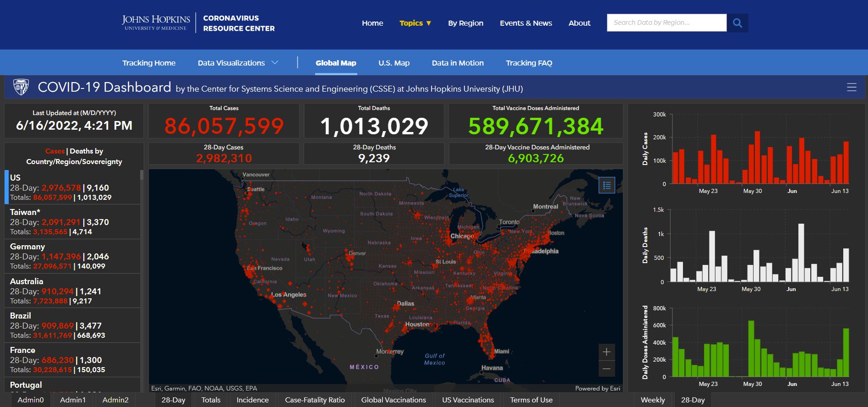Toggle Cases sorting in list header
The width and height of the screenshot is (868, 407).
55,151
